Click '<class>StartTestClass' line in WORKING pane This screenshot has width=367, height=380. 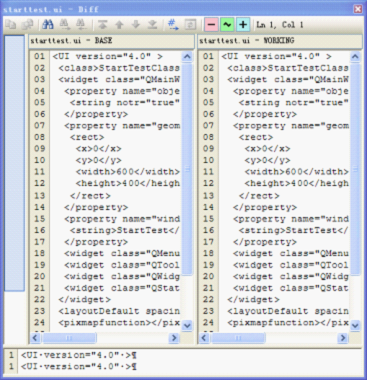tap(288, 68)
